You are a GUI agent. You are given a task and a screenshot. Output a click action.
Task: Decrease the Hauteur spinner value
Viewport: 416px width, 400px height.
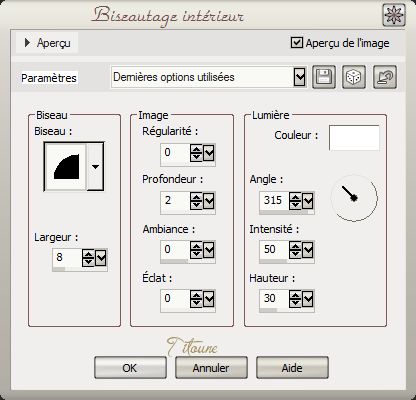click(x=295, y=303)
